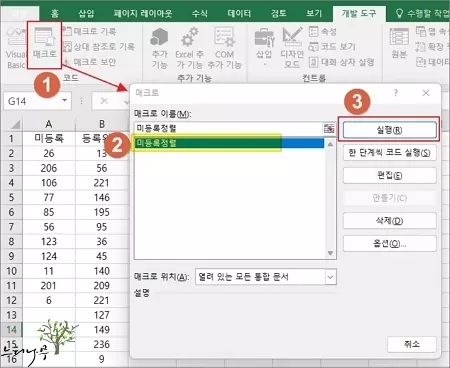Click the 삭제(D) delete button
Image resolution: width=450 pixels, height=368 pixels.
tap(389, 221)
